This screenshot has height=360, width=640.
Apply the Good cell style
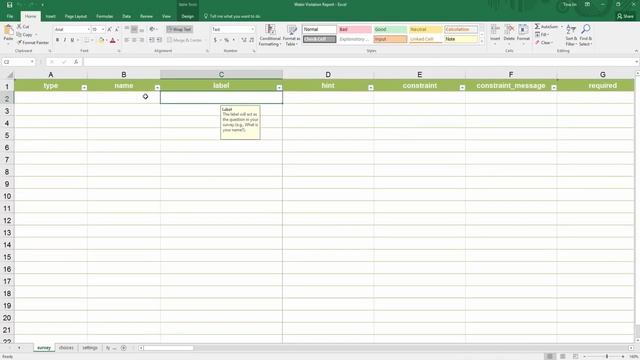tap(390, 29)
